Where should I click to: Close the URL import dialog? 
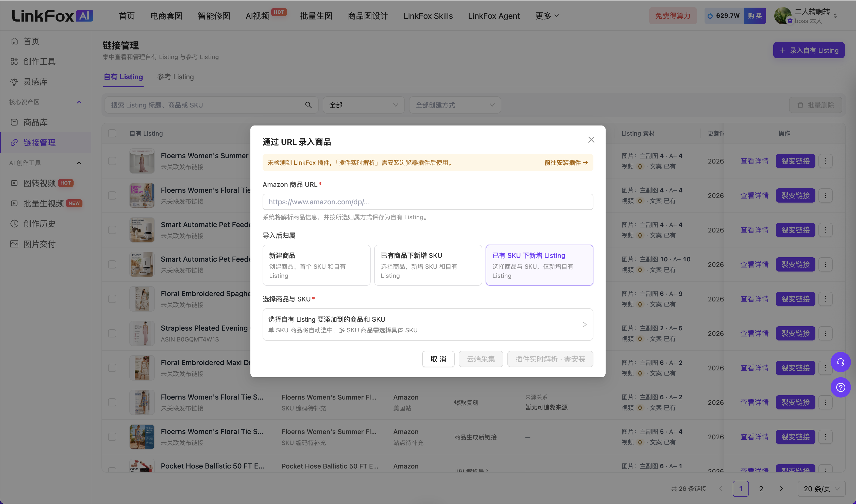point(591,140)
